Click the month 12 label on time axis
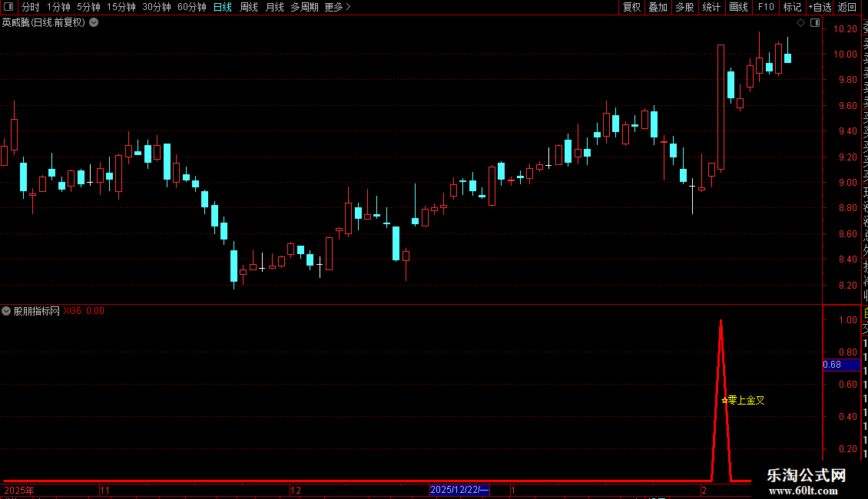Image resolution: width=868 pixels, height=499 pixels. coord(296,490)
